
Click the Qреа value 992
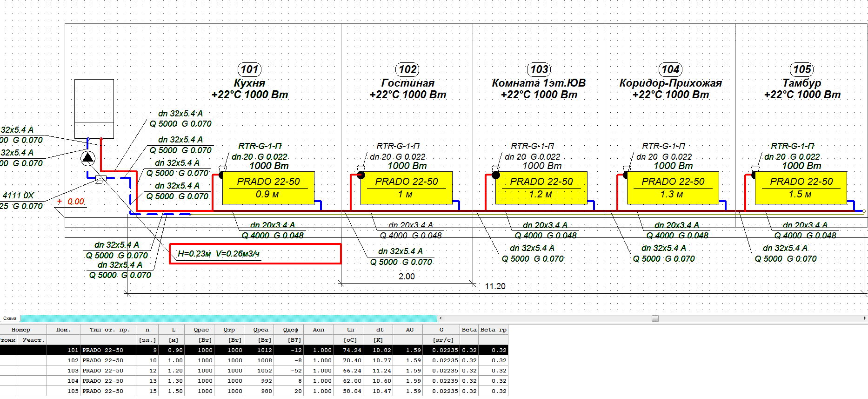[x=267, y=381]
